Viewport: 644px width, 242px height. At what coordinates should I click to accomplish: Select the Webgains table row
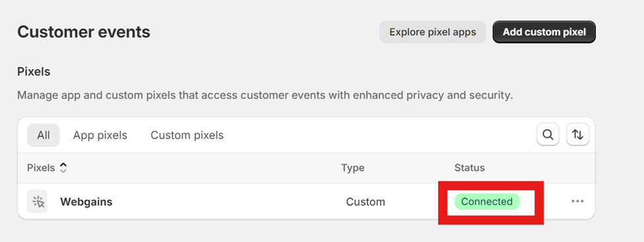coord(306,201)
